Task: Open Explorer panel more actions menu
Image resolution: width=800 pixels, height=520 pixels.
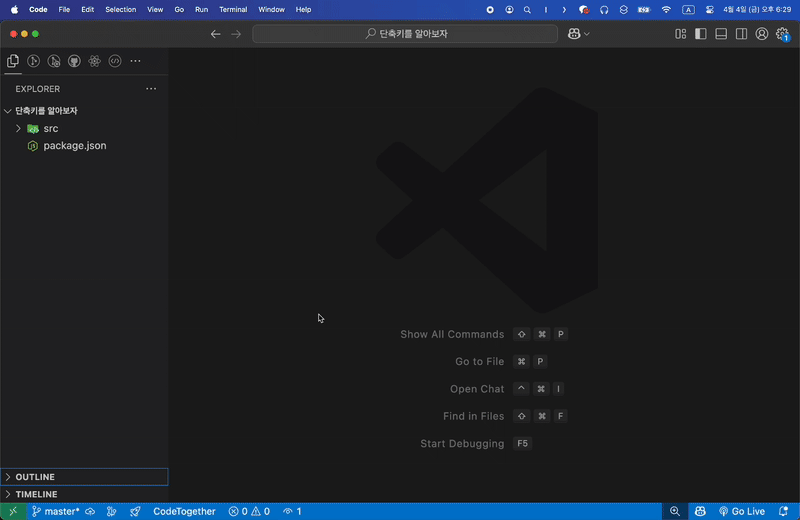Action: pyautogui.click(x=151, y=89)
